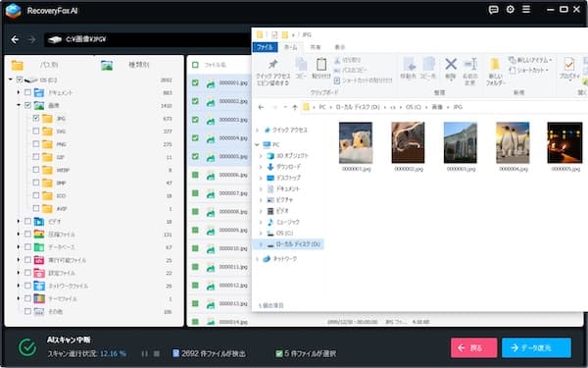
Task: Check the ドキュメント category checkbox
Action: tap(27, 92)
